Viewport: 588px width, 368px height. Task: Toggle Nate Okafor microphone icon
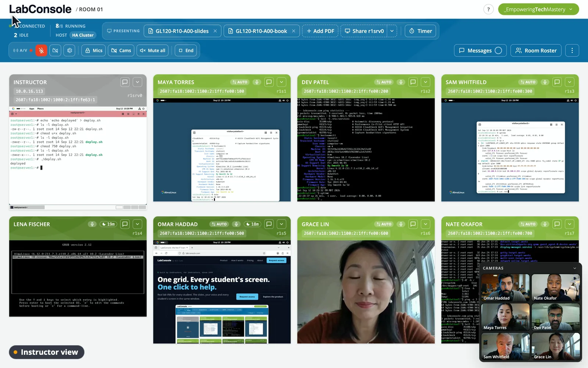click(x=545, y=224)
